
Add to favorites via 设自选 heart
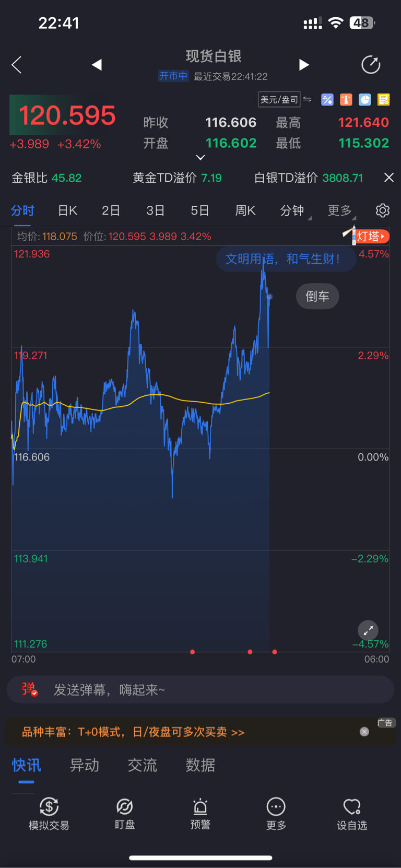click(x=352, y=814)
